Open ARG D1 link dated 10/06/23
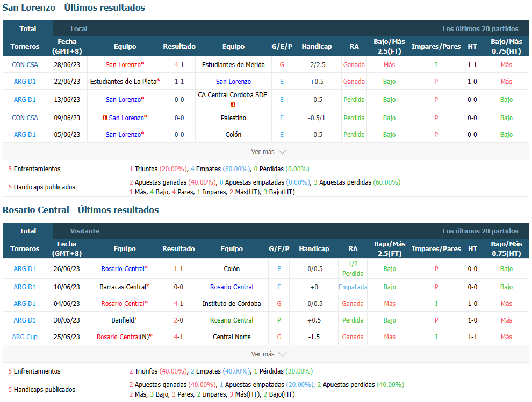The width and height of the screenshot is (532, 402). pos(25,287)
